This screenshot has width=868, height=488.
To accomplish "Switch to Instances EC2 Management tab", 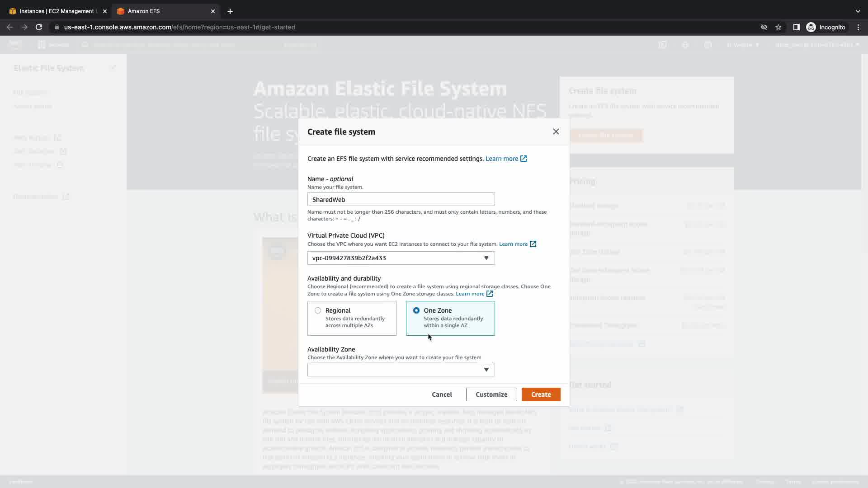I will (x=57, y=11).
